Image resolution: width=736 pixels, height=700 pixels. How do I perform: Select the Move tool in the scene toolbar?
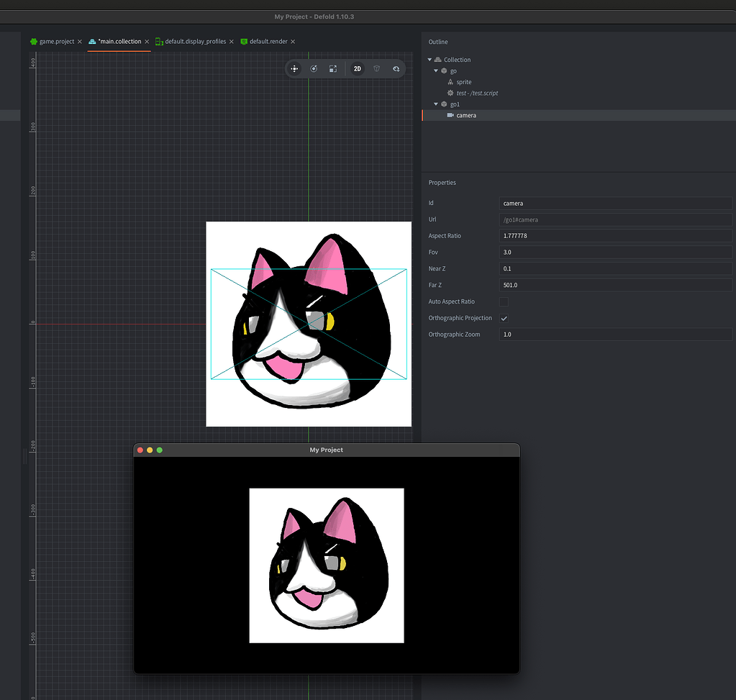[x=294, y=68]
